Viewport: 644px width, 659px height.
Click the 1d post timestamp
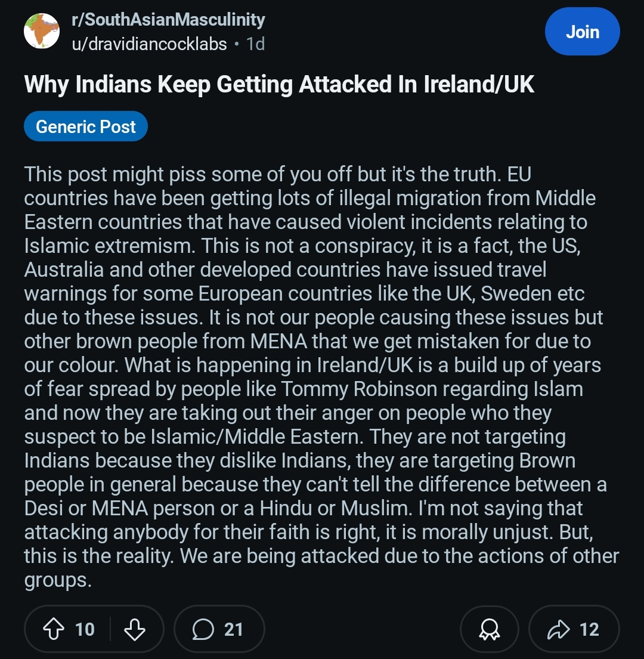tap(256, 44)
